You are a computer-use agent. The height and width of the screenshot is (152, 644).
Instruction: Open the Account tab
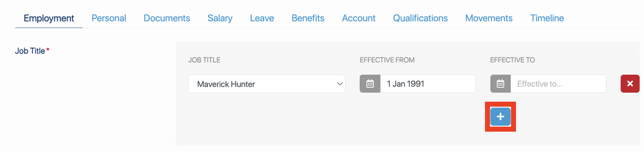coord(359,18)
